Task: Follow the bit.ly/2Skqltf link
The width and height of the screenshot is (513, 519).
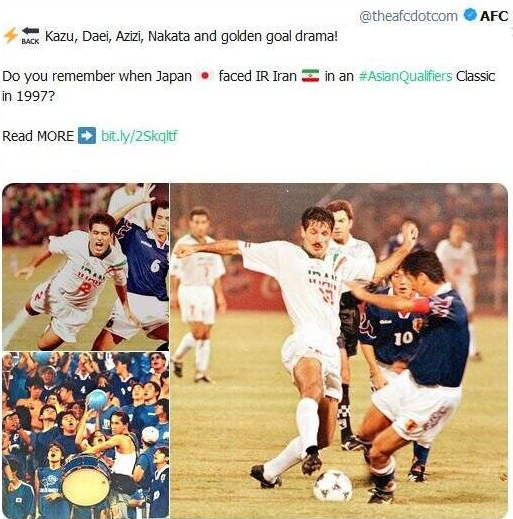Action: 139,136
